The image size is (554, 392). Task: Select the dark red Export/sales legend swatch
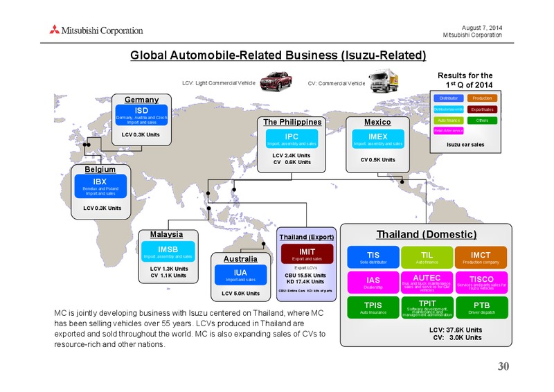482,109
